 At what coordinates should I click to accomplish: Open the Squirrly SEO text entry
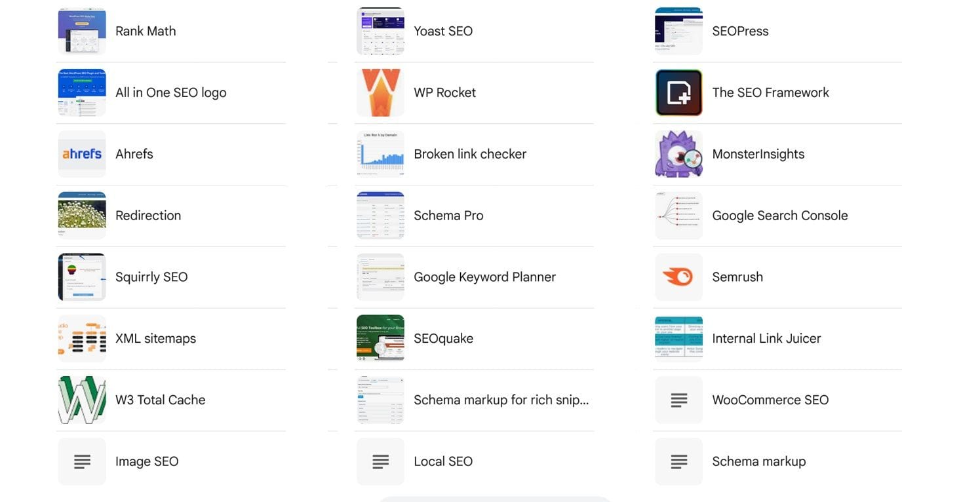[151, 277]
